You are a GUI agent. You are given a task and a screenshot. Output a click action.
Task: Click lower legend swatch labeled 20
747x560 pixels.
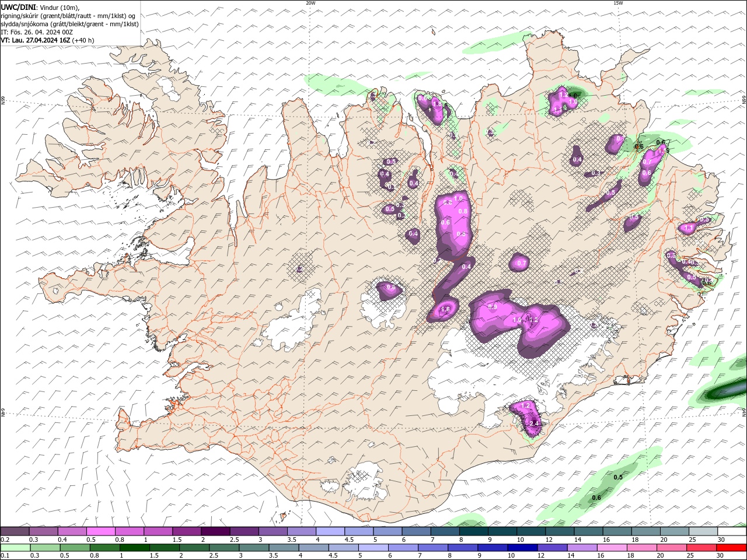672,548
